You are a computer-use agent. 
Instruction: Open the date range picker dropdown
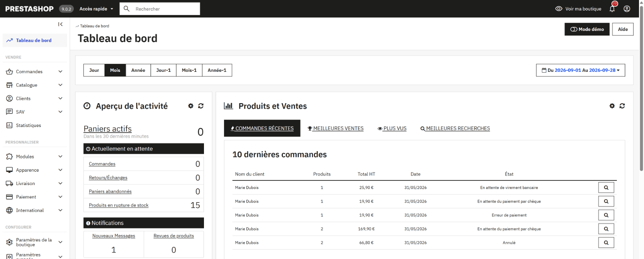coord(581,70)
